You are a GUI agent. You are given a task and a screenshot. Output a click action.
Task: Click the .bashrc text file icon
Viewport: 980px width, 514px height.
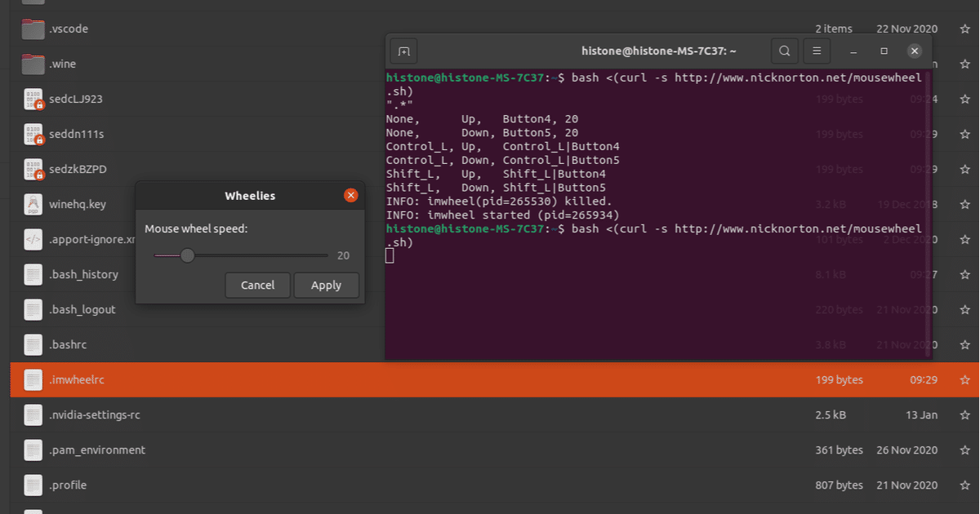point(33,344)
